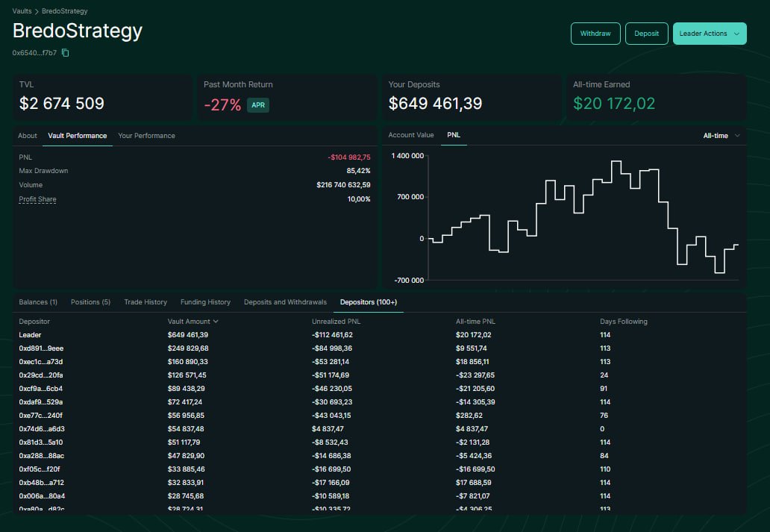Click the Deposit button
The height and width of the screenshot is (532, 770).
point(646,34)
